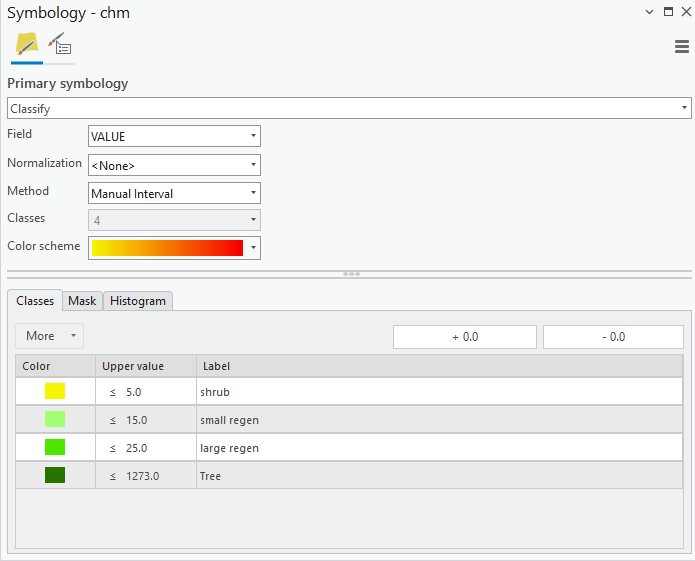Viewport: 695px width, 561px height.
Task: Click the - 0.0 decrease button
Action: click(x=613, y=337)
